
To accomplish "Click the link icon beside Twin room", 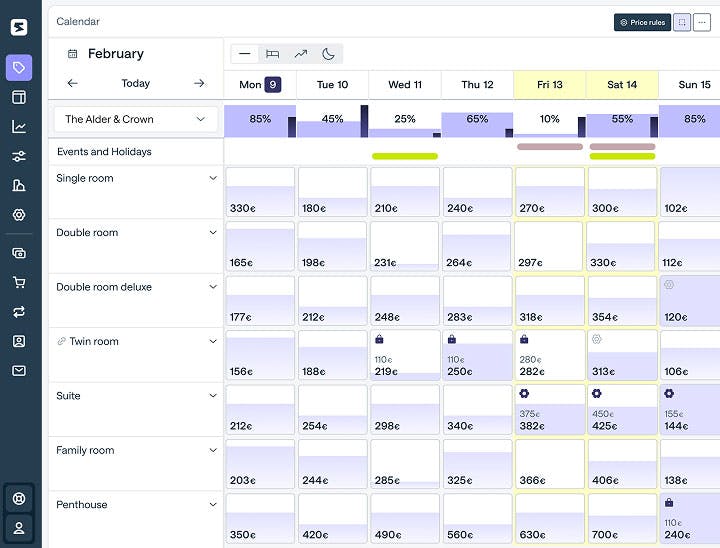I will 61,341.
